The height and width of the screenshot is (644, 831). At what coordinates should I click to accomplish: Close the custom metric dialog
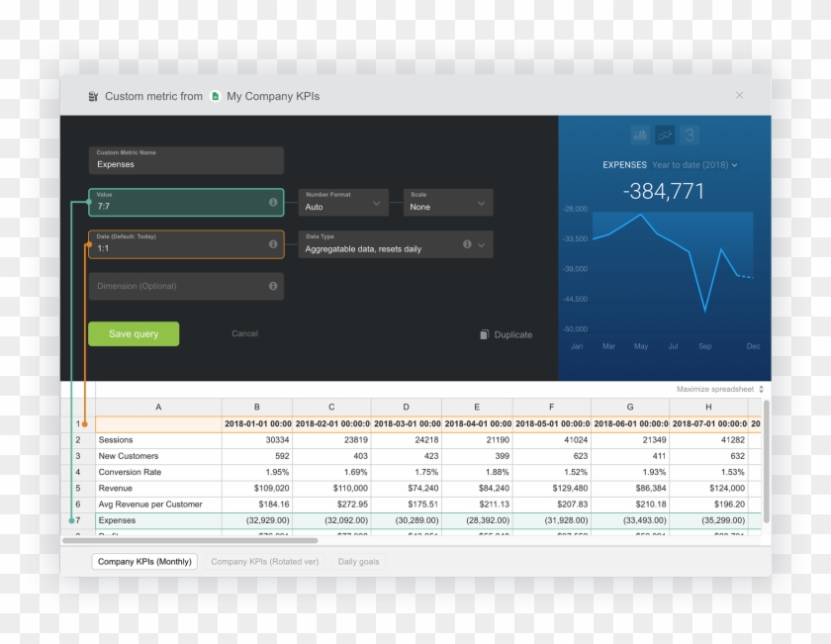click(x=739, y=95)
